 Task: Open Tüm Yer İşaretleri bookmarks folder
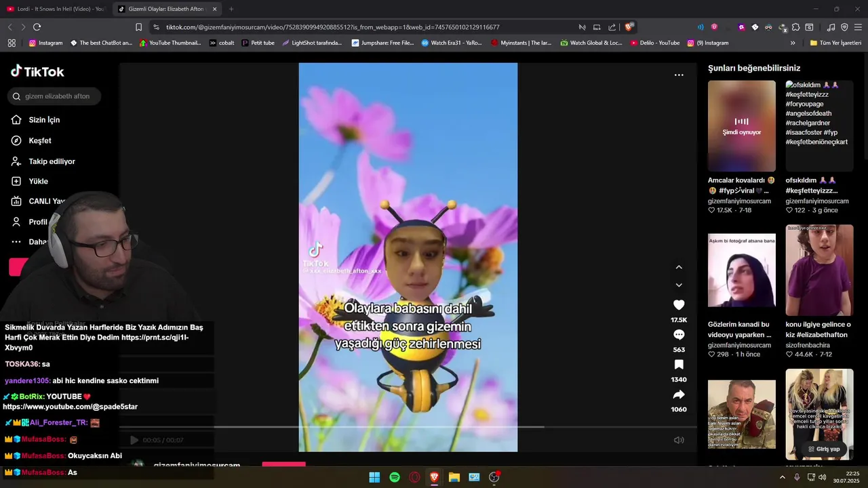coord(835,43)
